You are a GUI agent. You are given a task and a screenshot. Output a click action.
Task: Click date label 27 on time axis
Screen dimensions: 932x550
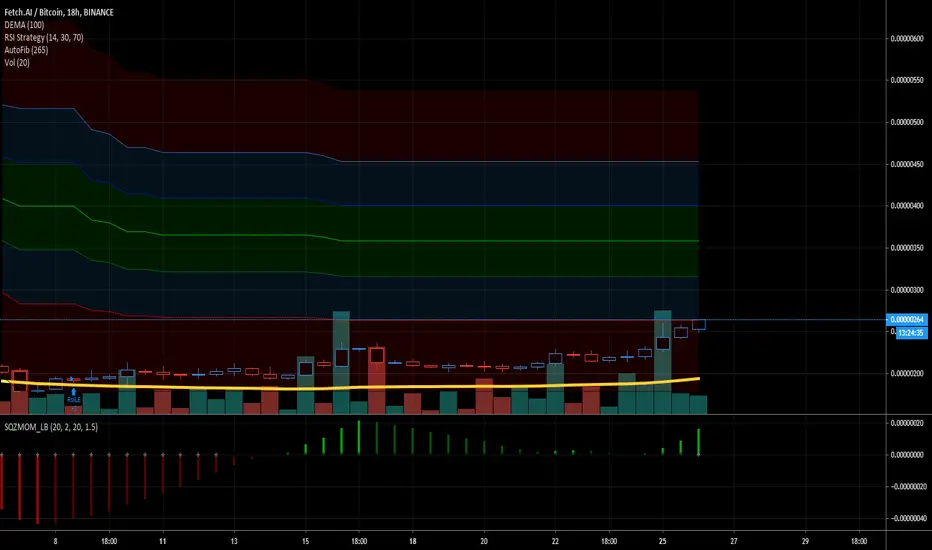[733, 541]
